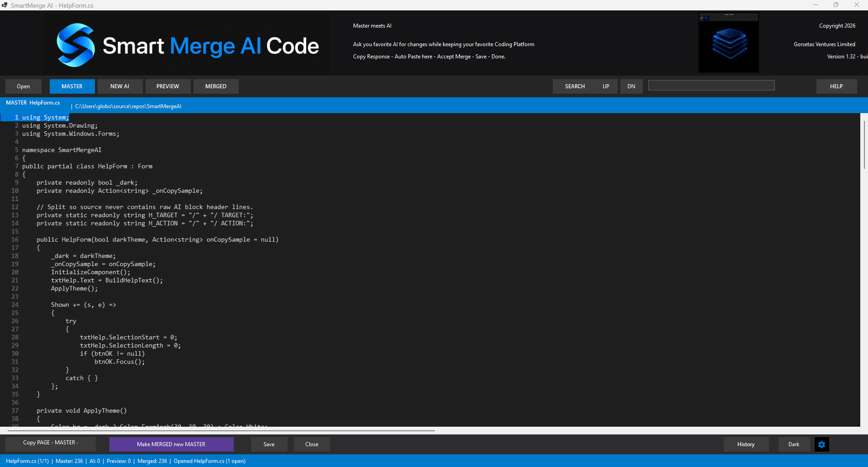The width and height of the screenshot is (868, 467).
Task: Click line 'using System.Drawing;'
Action: point(60,126)
